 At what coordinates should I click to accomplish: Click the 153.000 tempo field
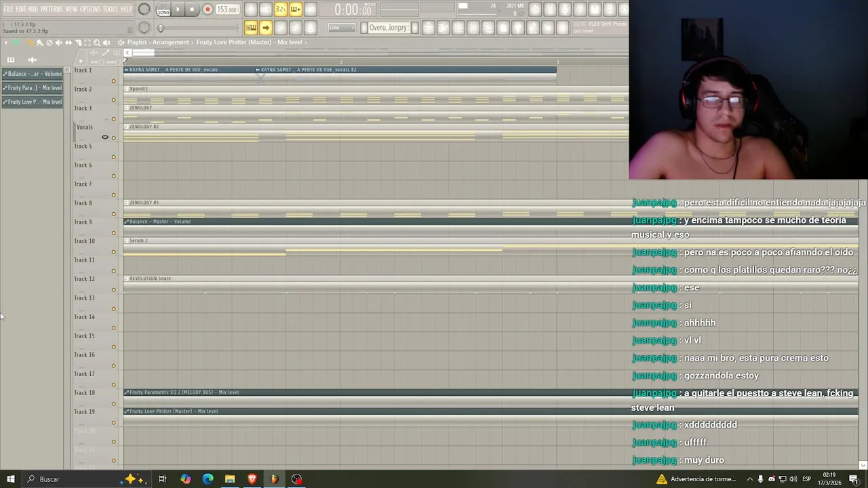pos(227,9)
